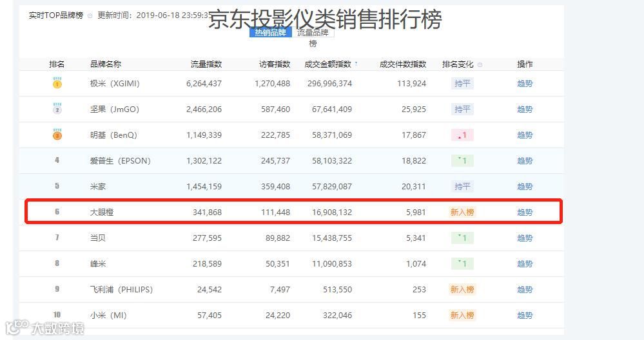The width and height of the screenshot is (644, 340).
Task: Click 成交金额指数 value 296,996,374
Action: click(x=330, y=84)
